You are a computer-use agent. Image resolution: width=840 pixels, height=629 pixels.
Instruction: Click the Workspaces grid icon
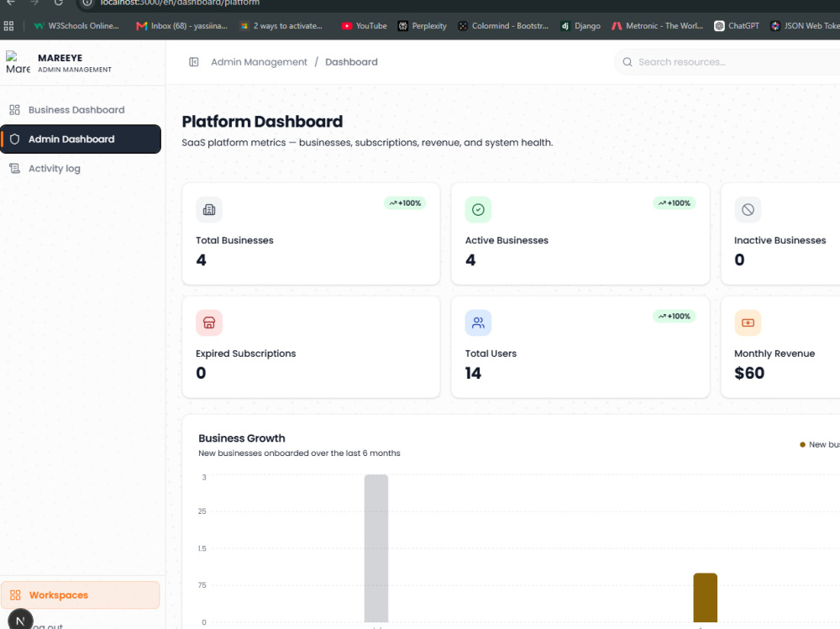[15, 595]
